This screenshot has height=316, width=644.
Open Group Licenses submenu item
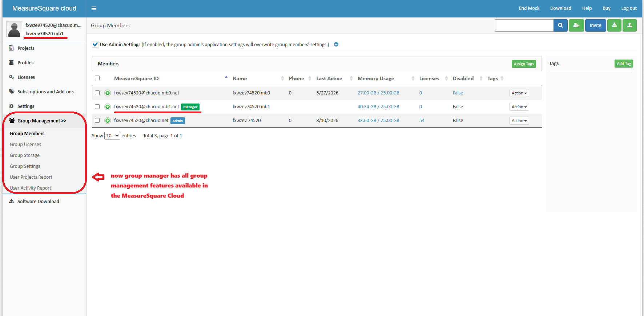(x=25, y=145)
